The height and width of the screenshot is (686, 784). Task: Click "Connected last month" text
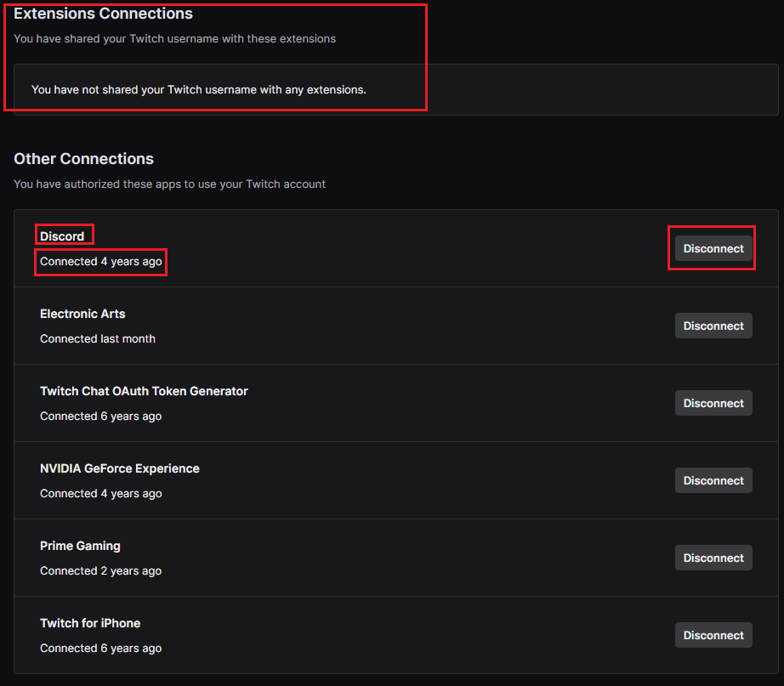pyautogui.click(x=98, y=338)
